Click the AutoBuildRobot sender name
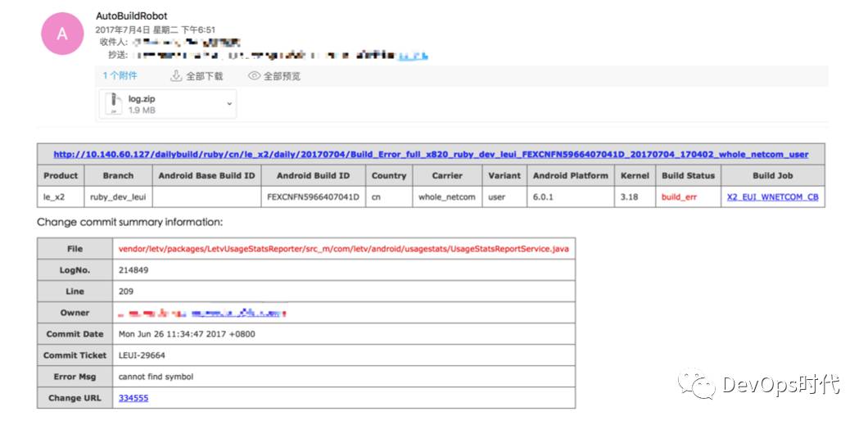Screen dimensions: 868x425 pyautogui.click(x=131, y=16)
